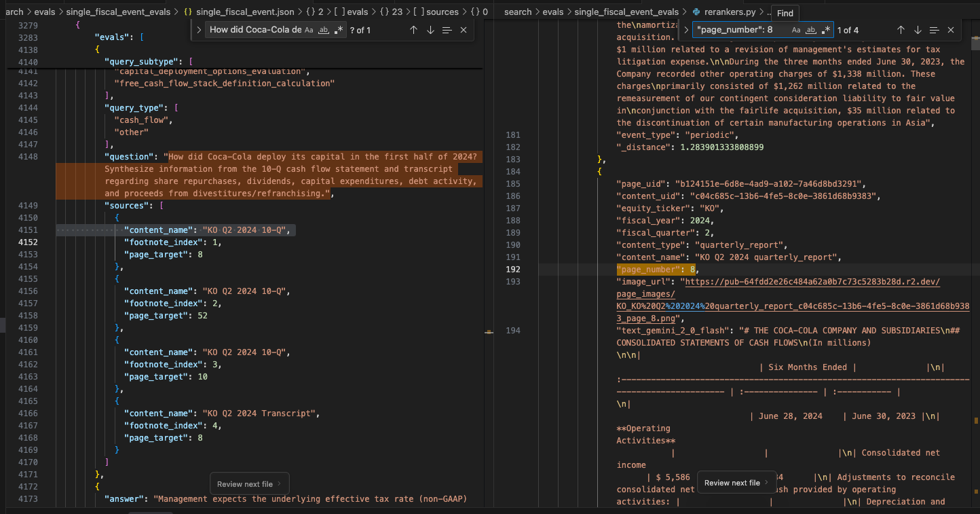Image resolution: width=980 pixels, height=514 pixels.
Task: Click the "page_uid" key on line 185
Action: point(640,184)
